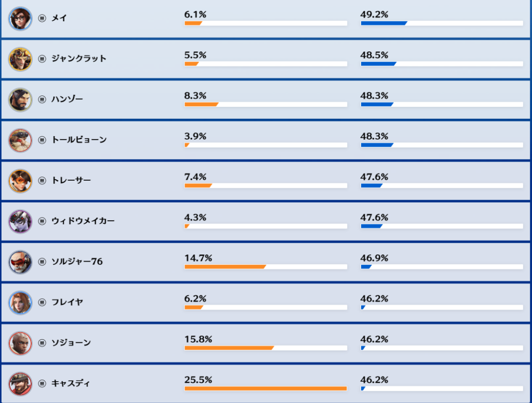The height and width of the screenshot is (403, 532).
Task: Click the ウィドウメイカー hero name
Action: (x=83, y=221)
